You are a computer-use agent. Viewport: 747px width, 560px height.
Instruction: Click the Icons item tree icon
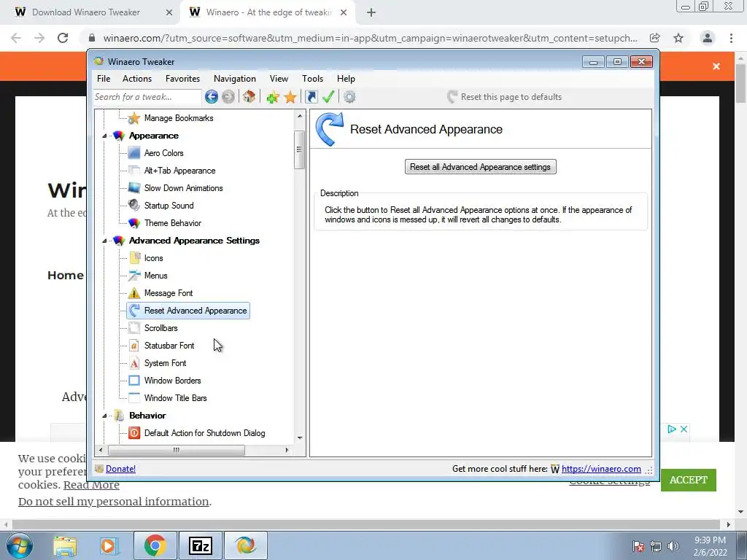tap(134, 258)
